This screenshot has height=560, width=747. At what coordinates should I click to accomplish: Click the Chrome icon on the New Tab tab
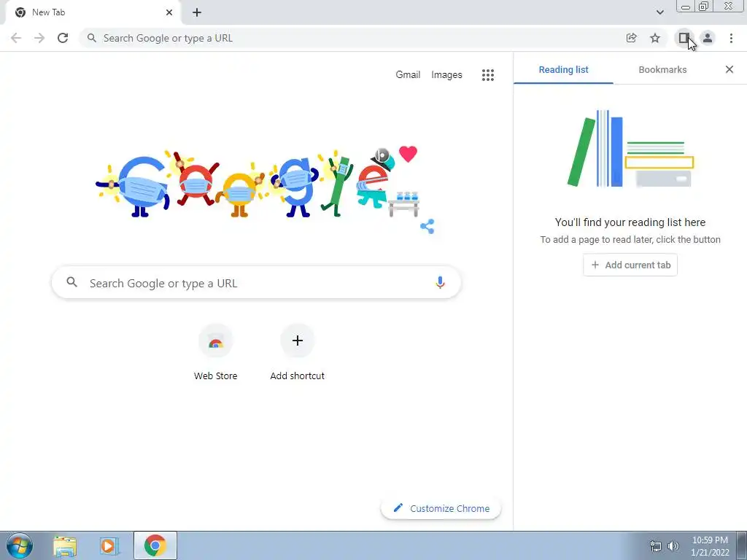(20, 12)
